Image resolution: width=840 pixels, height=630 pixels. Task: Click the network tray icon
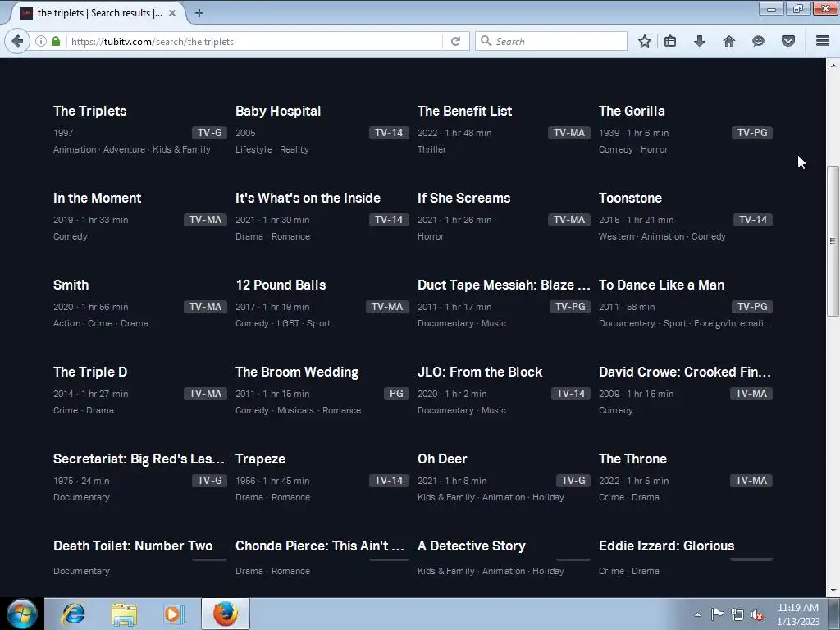(737, 614)
